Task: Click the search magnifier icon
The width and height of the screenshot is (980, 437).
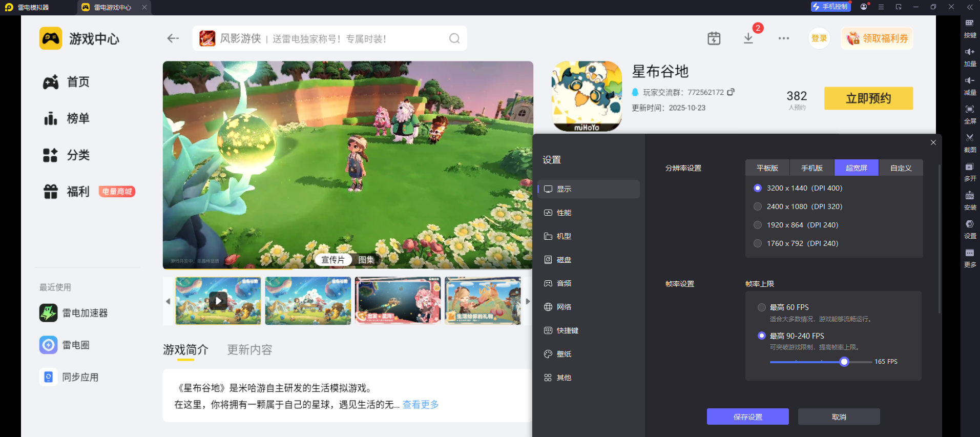Action: 454,38
